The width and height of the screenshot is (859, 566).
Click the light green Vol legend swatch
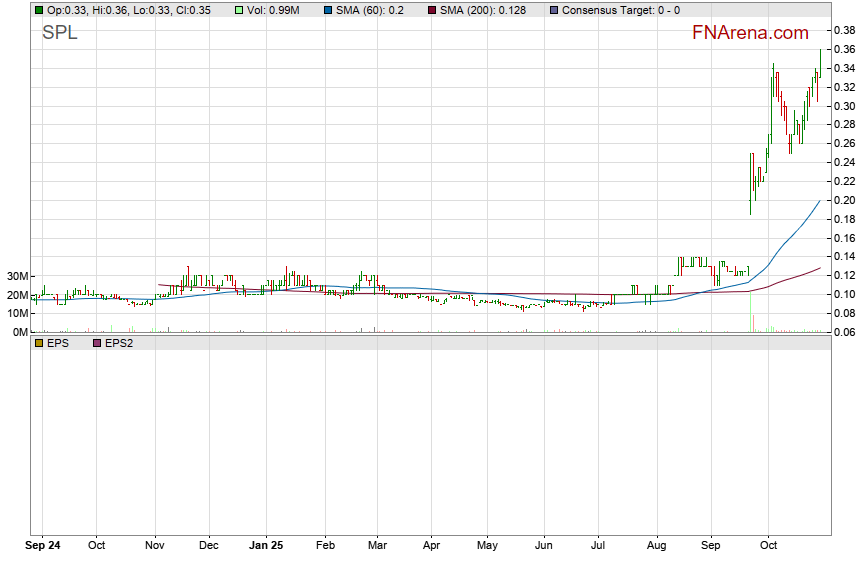click(x=239, y=10)
